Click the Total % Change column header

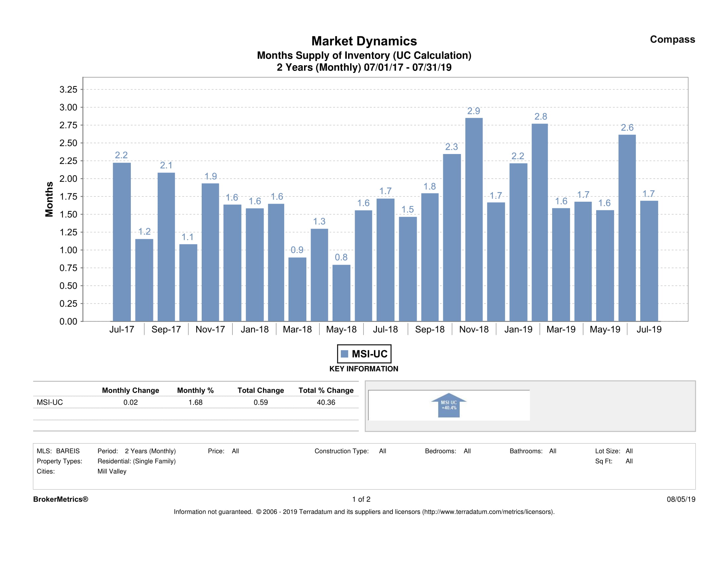pos(326,390)
